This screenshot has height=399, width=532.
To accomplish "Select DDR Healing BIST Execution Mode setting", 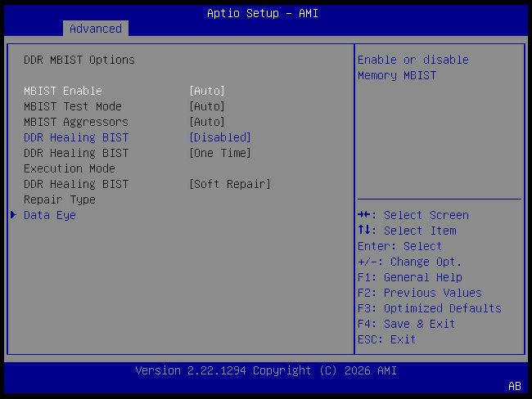I will tap(76, 161).
